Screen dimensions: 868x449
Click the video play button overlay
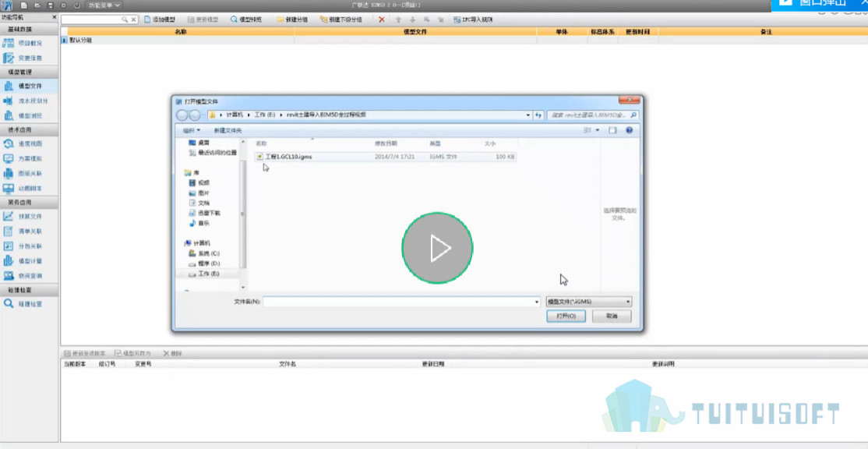pyautogui.click(x=437, y=248)
